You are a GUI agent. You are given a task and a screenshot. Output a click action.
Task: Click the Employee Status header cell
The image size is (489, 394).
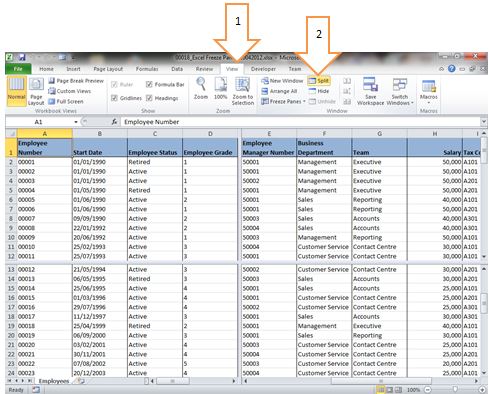155,147
